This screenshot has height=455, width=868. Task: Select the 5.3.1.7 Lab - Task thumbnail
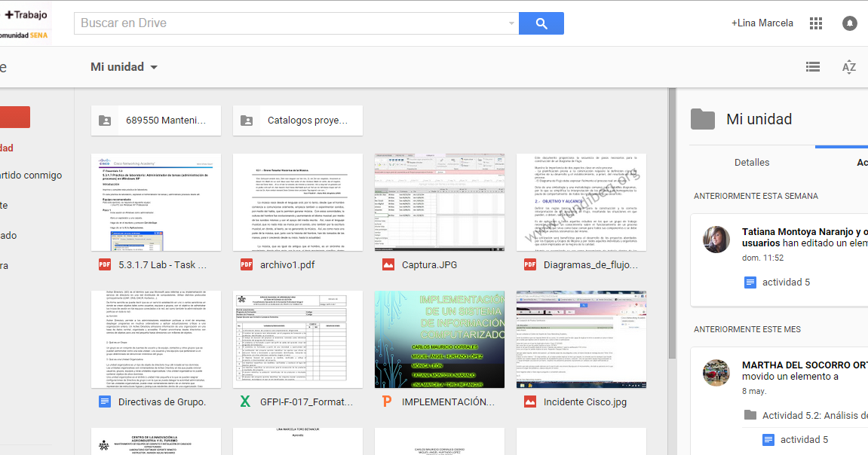pyautogui.click(x=156, y=203)
